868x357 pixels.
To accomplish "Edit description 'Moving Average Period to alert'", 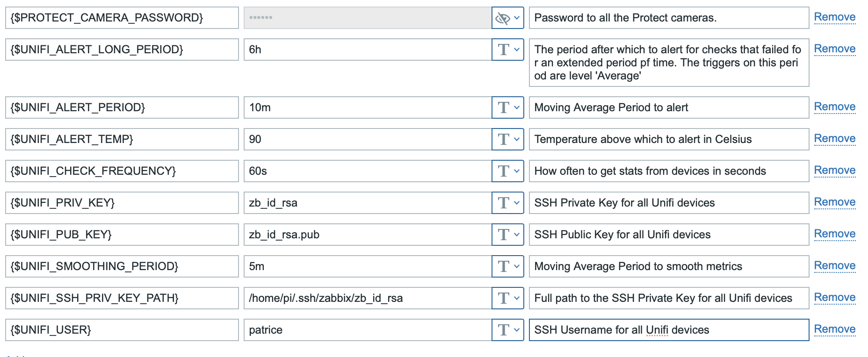I will (x=669, y=107).
